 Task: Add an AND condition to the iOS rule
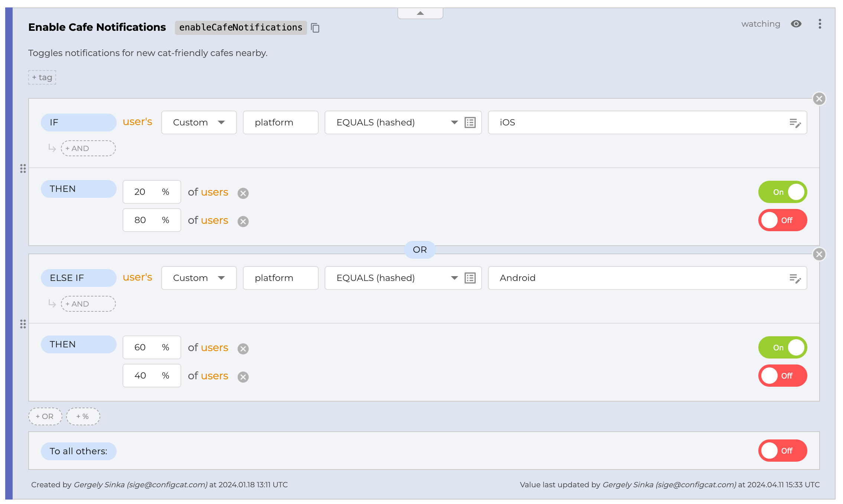click(88, 148)
